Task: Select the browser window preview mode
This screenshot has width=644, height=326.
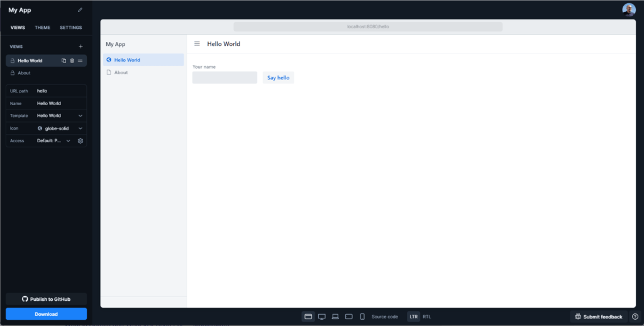Action: coord(308,317)
